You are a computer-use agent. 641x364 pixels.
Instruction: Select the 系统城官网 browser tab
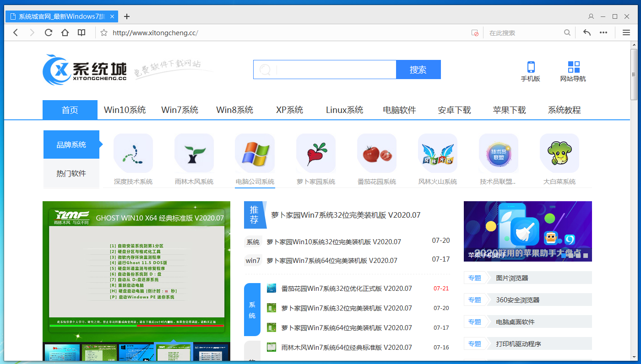(x=62, y=16)
